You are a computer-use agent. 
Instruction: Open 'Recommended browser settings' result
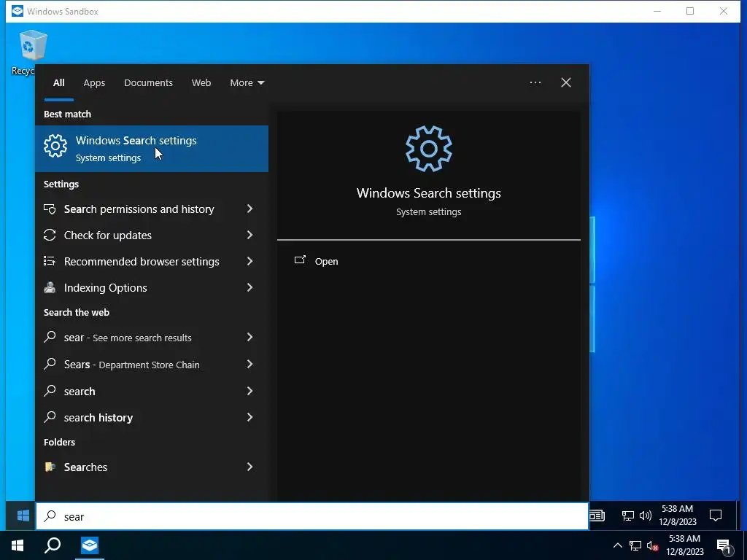coord(142,261)
